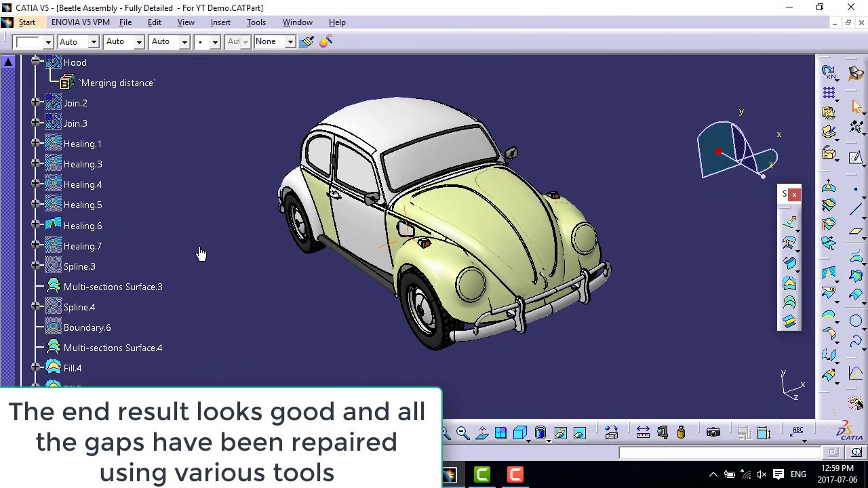
Task: Open the Insert menu
Action: (x=220, y=22)
